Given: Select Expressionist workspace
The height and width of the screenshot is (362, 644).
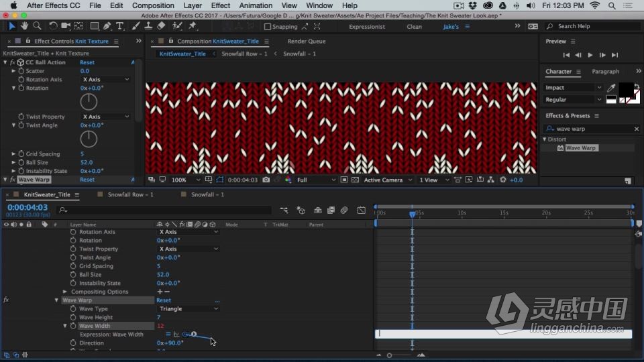Looking at the screenshot, I should click(367, 27).
